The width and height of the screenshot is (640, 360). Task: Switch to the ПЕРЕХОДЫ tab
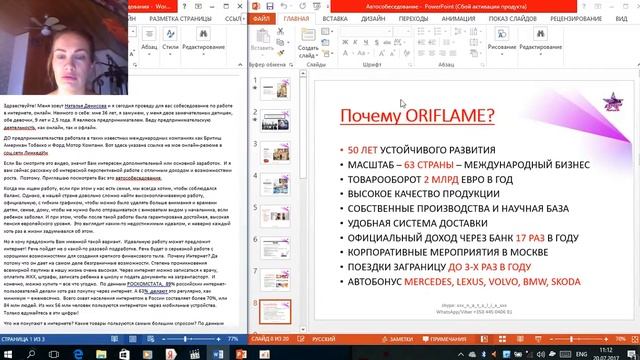click(413, 19)
